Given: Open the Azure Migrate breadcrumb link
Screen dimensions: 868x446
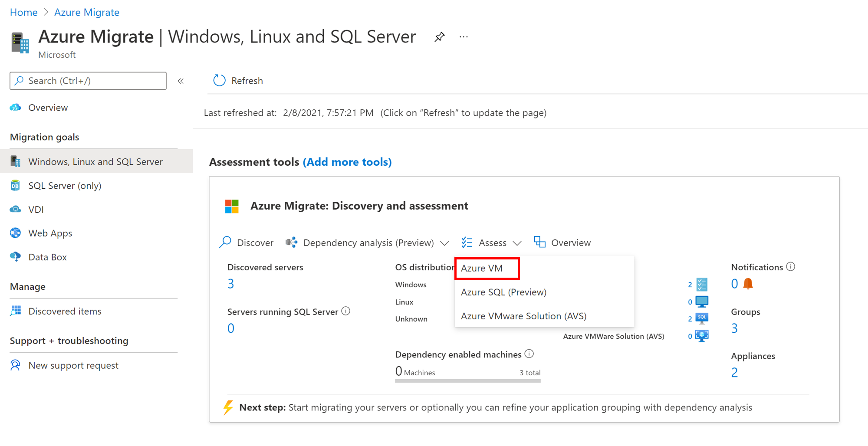Looking at the screenshot, I should 86,12.
